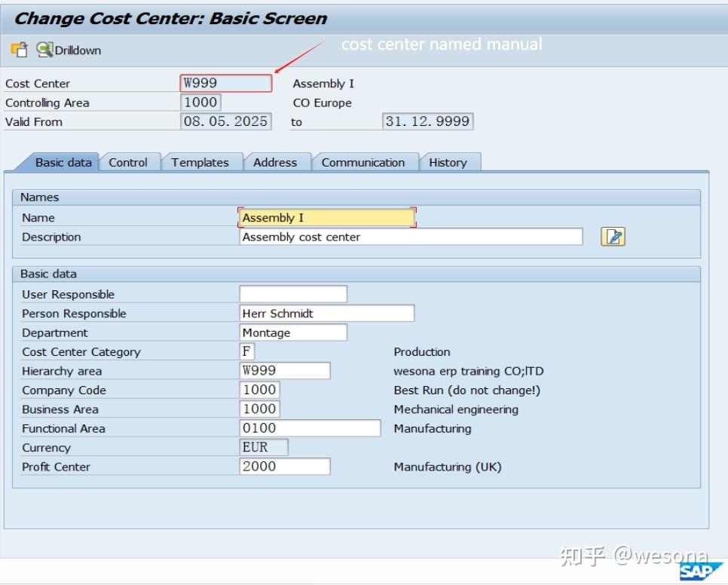Click the 'CO Europe' controlling area text

click(x=323, y=103)
